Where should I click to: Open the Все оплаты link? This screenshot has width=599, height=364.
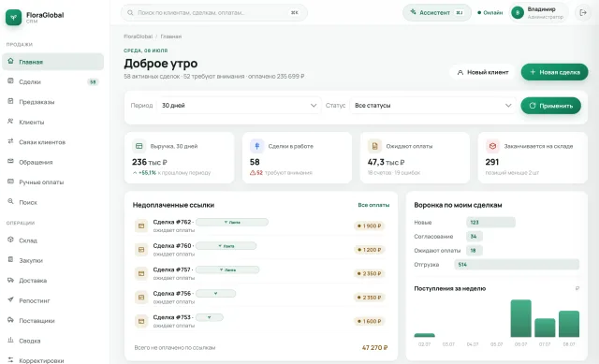click(373, 205)
